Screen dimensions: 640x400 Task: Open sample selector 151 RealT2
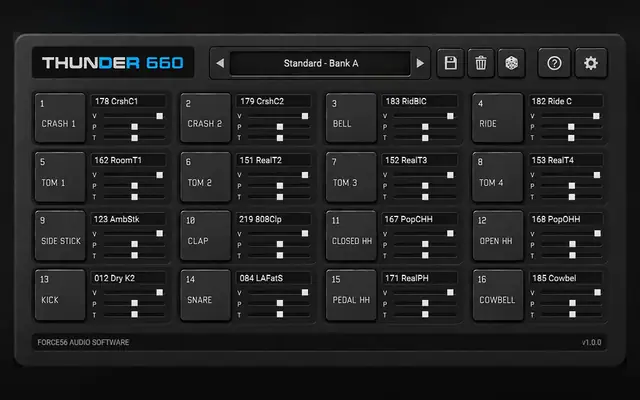[273, 160]
